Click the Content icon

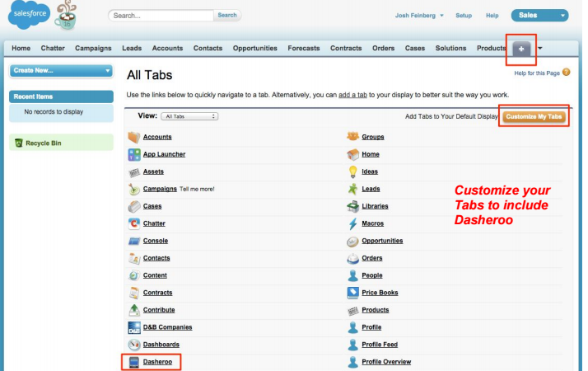[x=134, y=275]
